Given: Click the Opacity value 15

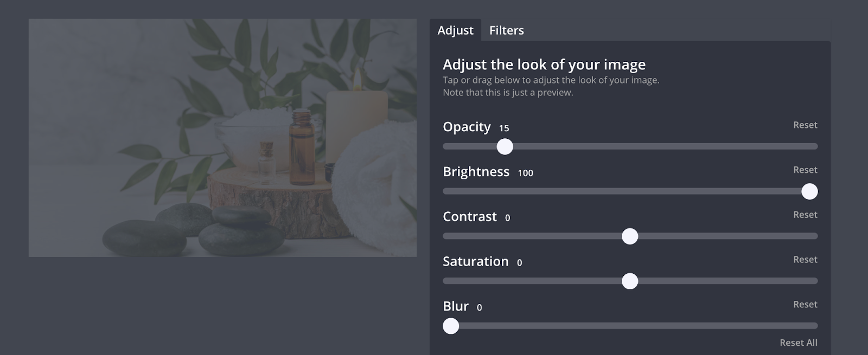Looking at the screenshot, I should pos(504,128).
